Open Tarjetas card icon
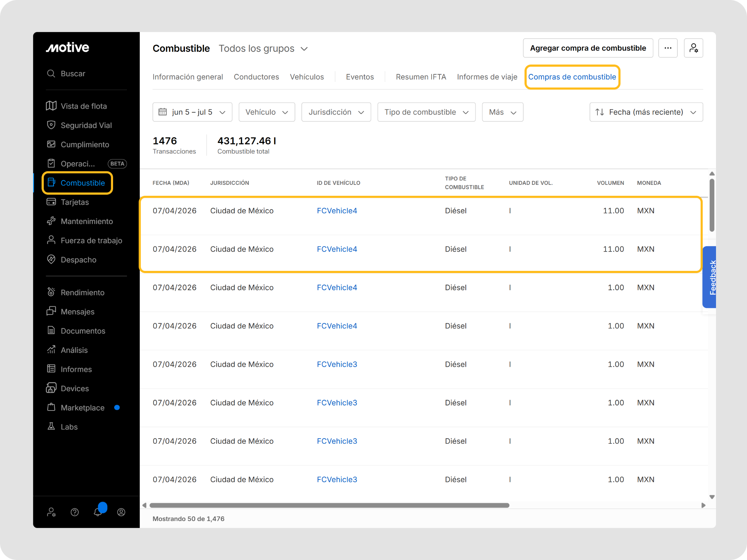This screenshot has height=560, width=747. (51, 202)
